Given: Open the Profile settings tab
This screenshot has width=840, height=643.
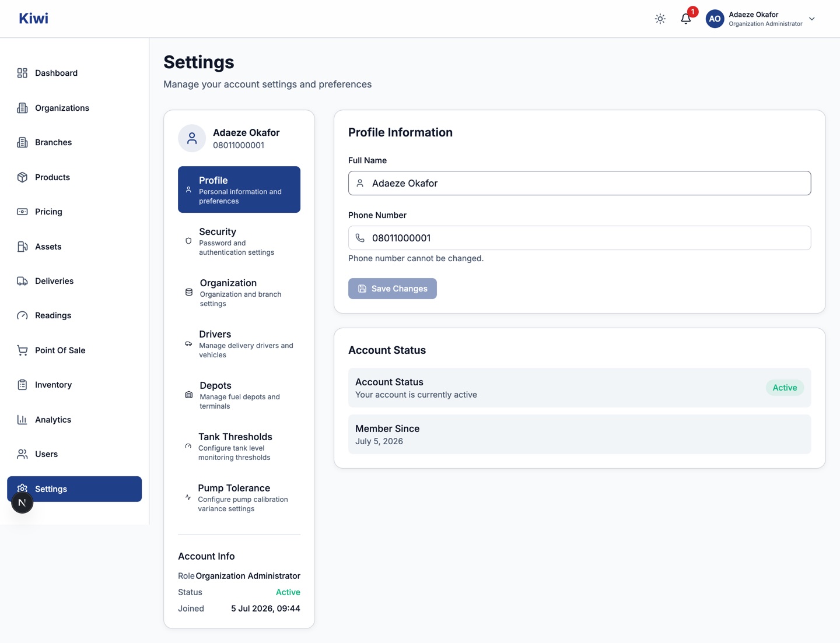Looking at the screenshot, I should click(239, 189).
